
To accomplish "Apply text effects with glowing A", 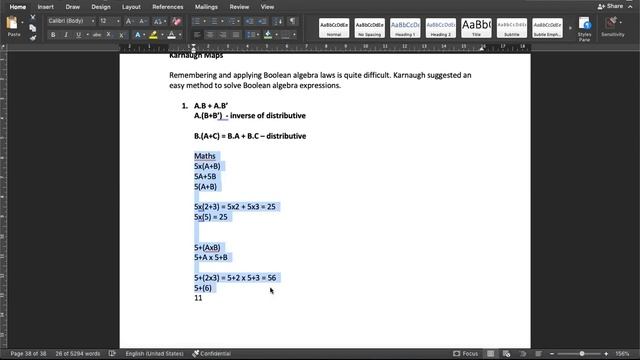I will point(138,35).
